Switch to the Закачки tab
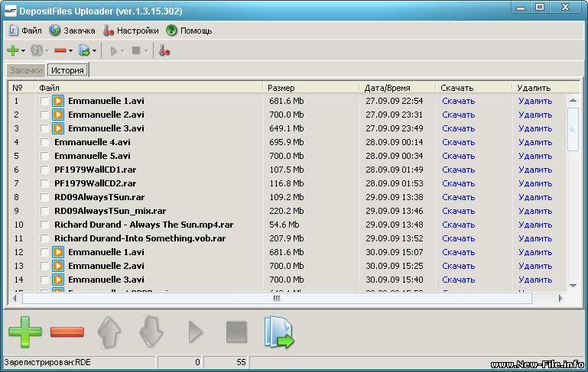This screenshot has height=372, width=588. (x=26, y=70)
